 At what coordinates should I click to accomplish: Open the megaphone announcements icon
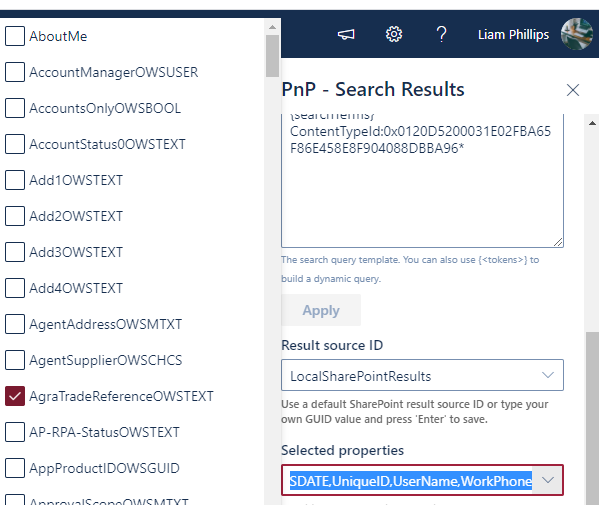pos(346,35)
